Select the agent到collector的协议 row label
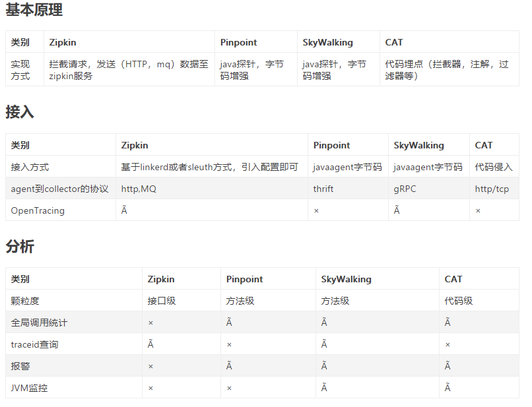The width and height of the screenshot is (532, 407). point(59,189)
